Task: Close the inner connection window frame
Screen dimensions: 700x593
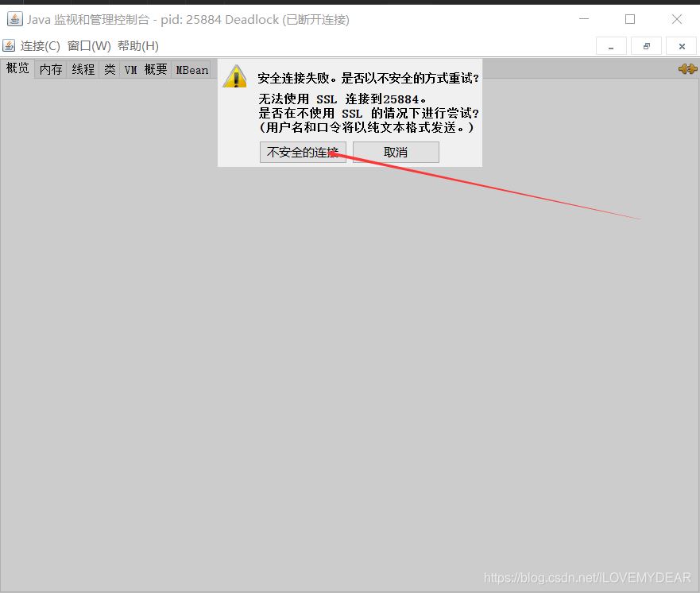Action: pos(682,46)
